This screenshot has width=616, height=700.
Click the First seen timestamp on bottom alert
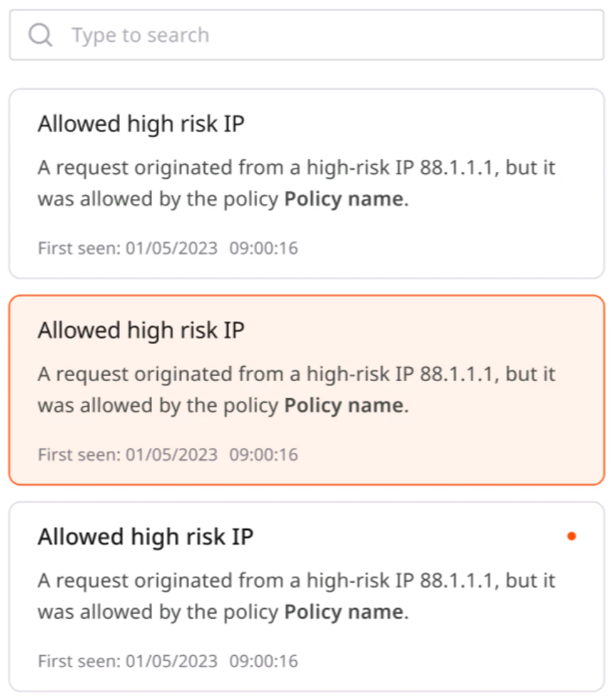pyautogui.click(x=168, y=661)
